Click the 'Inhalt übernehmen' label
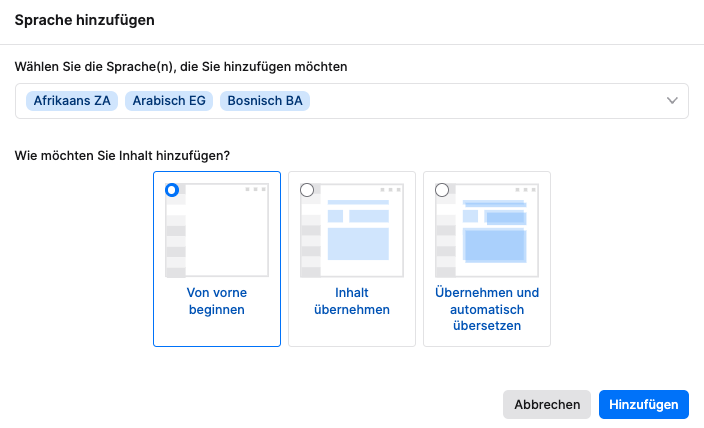 pos(352,301)
